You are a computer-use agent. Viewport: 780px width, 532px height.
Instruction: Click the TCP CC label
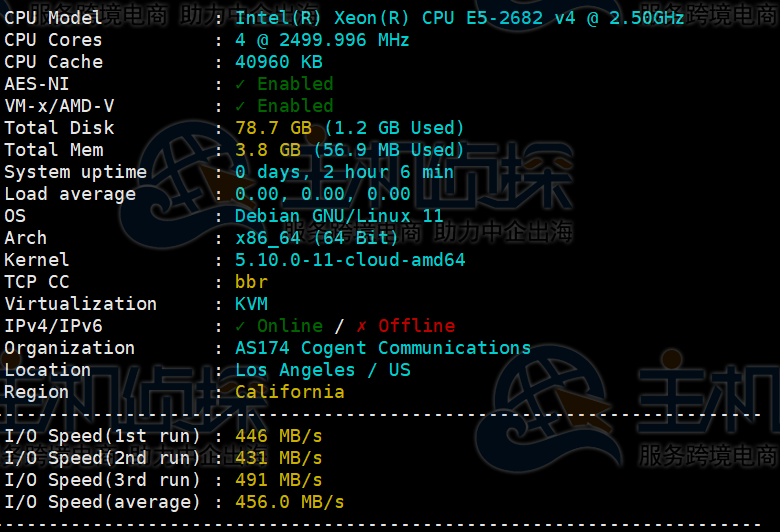(37, 282)
